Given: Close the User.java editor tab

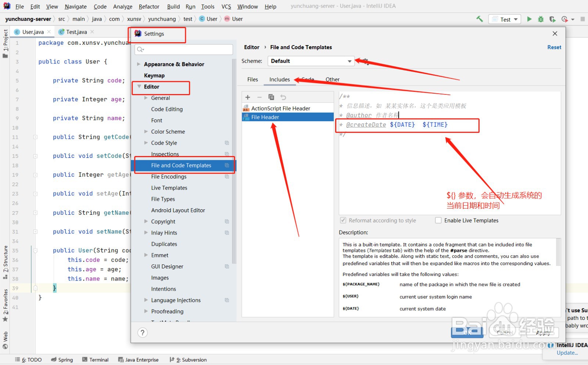Looking at the screenshot, I should [49, 32].
